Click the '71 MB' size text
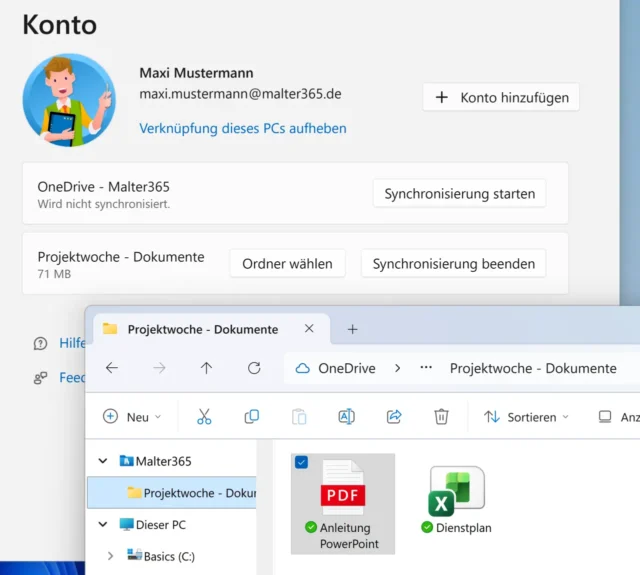640x575 pixels. coord(54,274)
